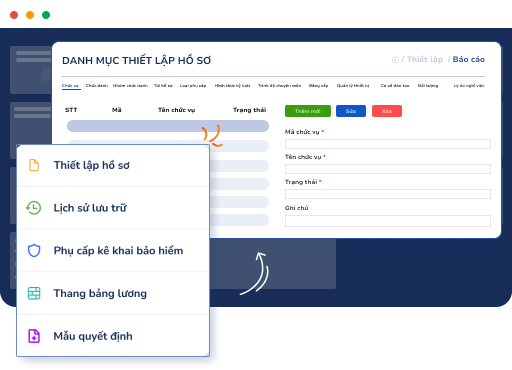512x370 pixels.
Task: Focus the Tên chức vụ input field
Action: (388, 169)
